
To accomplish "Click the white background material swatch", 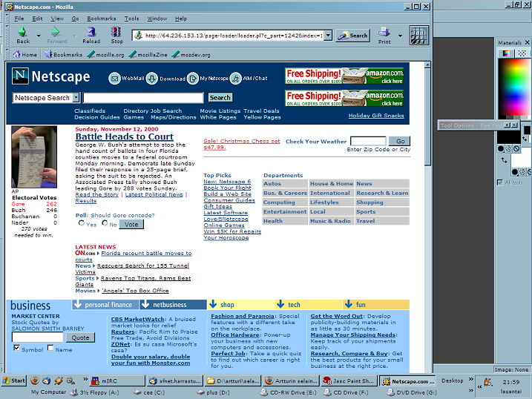I will [x=521, y=159].
